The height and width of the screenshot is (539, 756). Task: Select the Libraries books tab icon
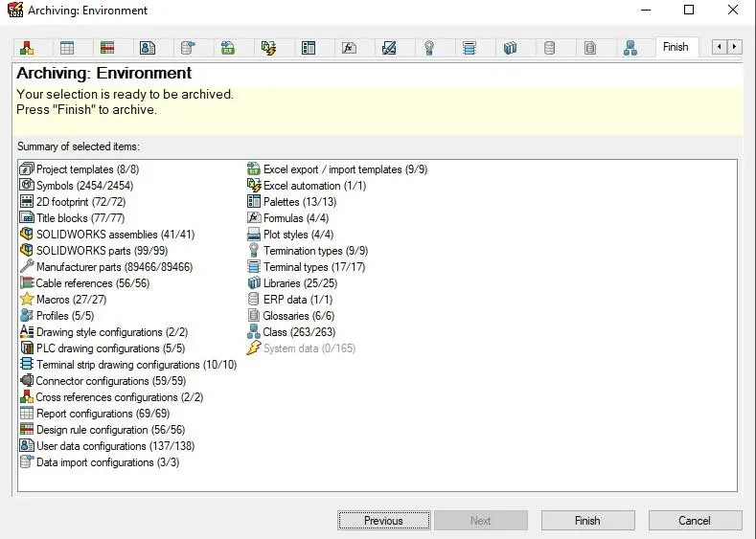[510, 47]
